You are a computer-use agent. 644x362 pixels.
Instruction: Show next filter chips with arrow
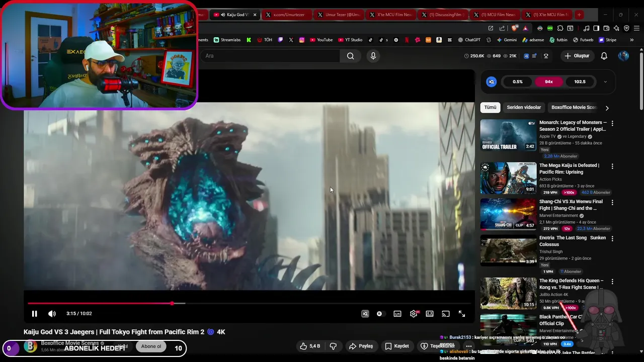(x=607, y=108)
